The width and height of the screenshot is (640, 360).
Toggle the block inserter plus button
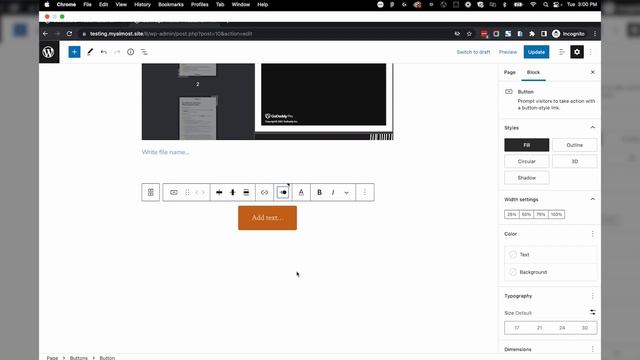(x=74, y=52)
